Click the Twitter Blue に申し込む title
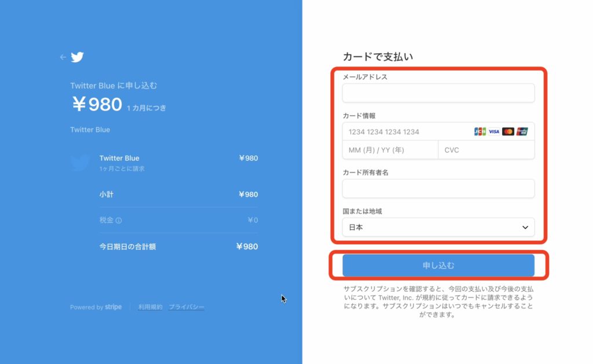 (x=114, y=86)
